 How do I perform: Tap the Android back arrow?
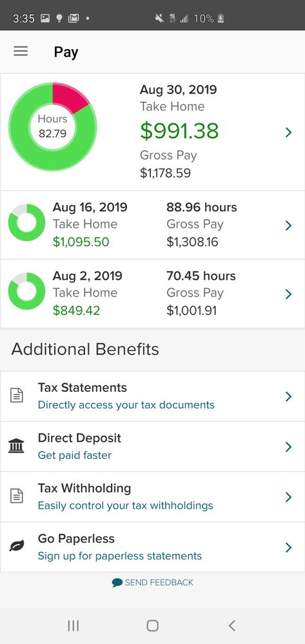(x=232, y=625)
